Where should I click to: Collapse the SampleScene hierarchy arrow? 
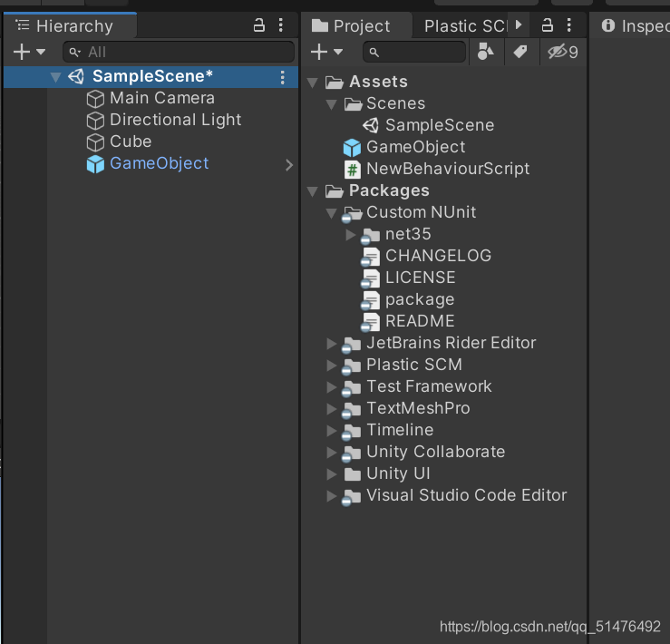[55, 77]
